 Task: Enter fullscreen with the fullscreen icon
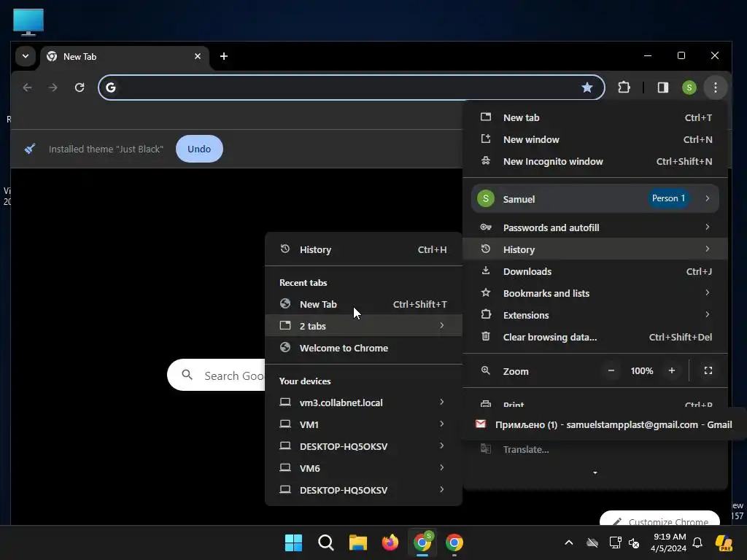[x=708, y=370]
